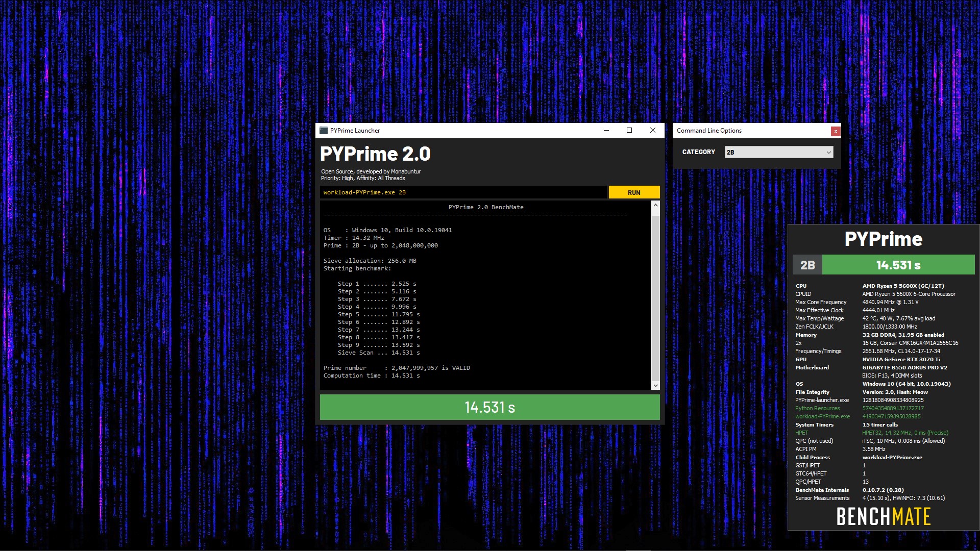Click the workload-PYPrime.exe 2B command field
980x551 pixels.
coord(463,192)
